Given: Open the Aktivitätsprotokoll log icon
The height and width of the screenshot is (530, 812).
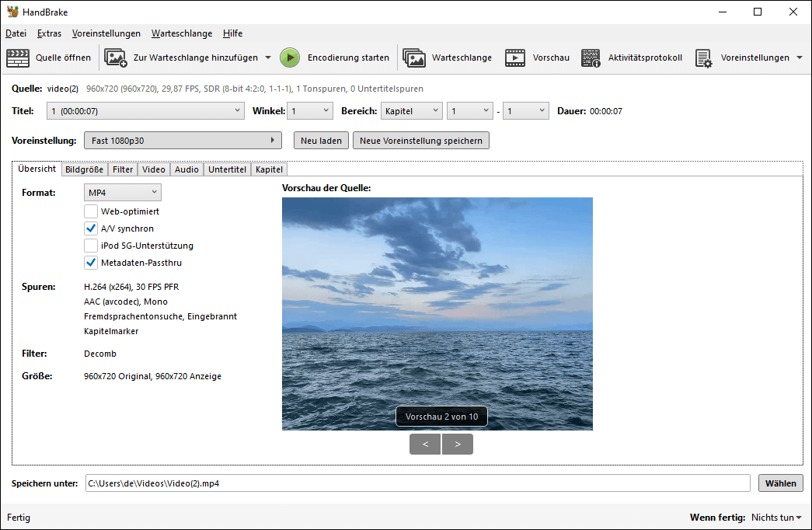Looking at the screenshot, I should (x=591, y=58).
